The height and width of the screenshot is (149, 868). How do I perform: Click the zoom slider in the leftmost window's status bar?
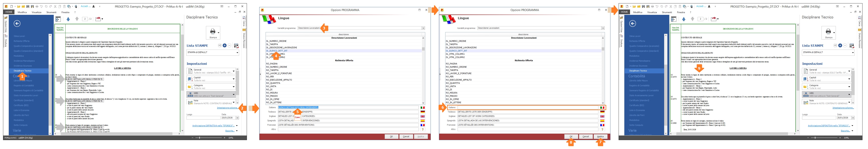tap(200, 138)
